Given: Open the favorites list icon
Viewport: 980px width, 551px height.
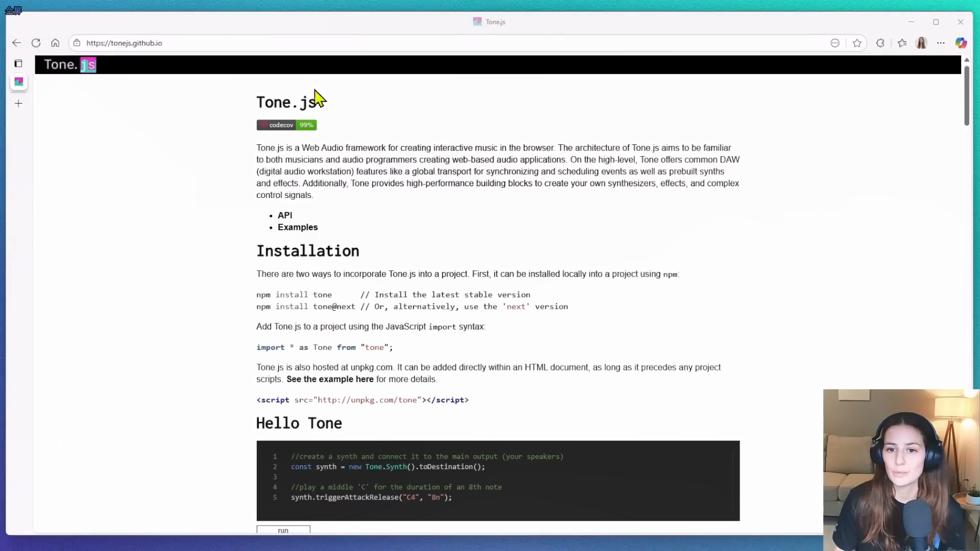Looking at the screenshot, I should 902,43.
